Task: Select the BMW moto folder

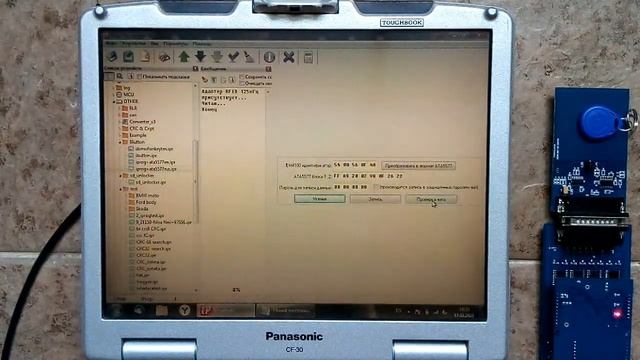Action: [147, 196]
